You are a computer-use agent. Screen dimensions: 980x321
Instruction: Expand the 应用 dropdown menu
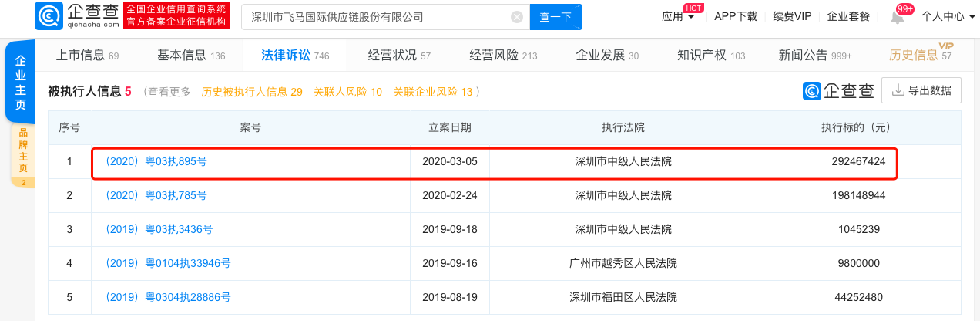tap(678, 16)
